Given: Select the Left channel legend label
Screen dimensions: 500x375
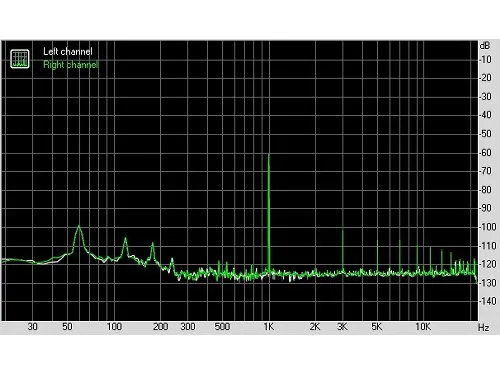Looking at the screenshot, I should tap(68, 52).
